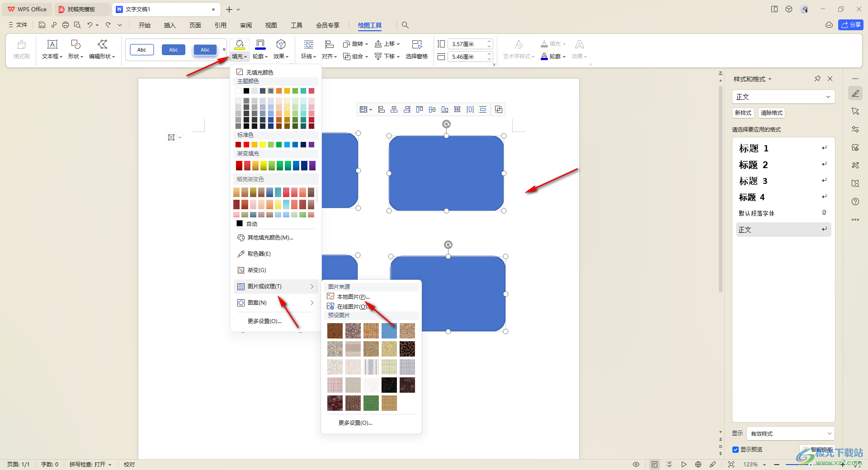Pin the Styles and Formatting panel
The height and width of the screenshot is (470, 868).
pyautogui.click(x=817, y=79)
